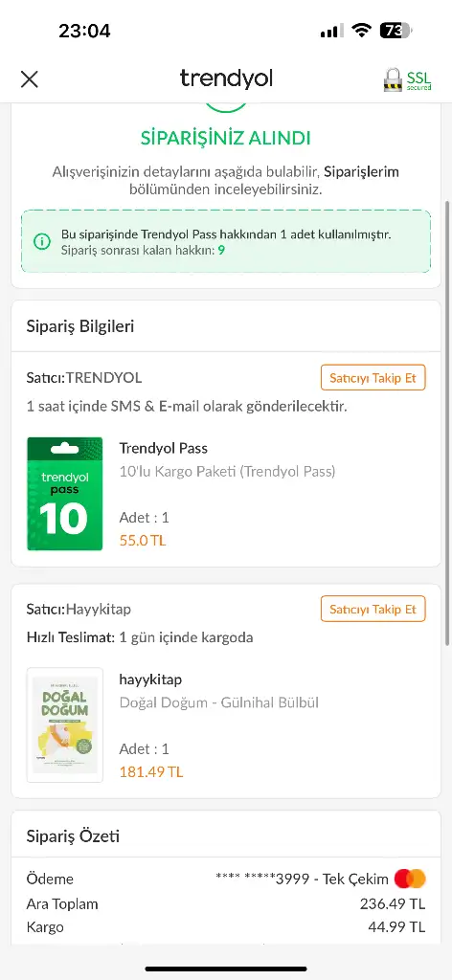Follow the TRENDYOL seller with Satıcıyı Takip Et
The height and width of the screenshot is (980, 452).
pos(373,377)
